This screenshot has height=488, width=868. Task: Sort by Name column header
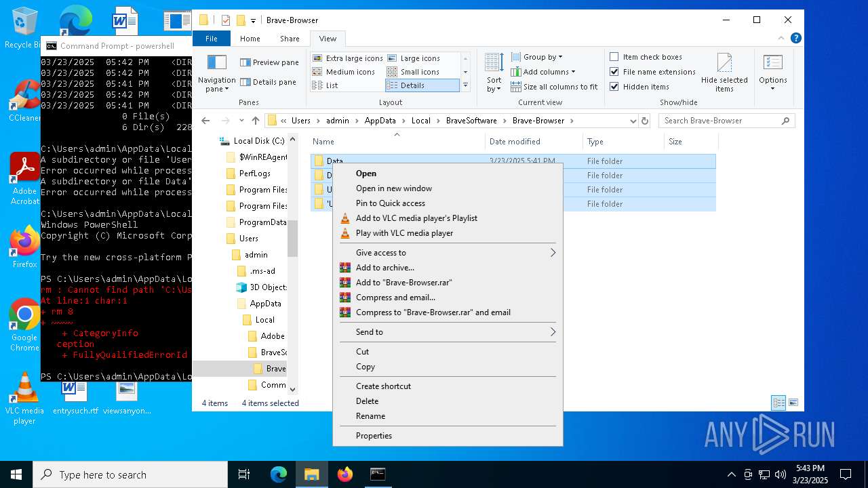click(397, 142)
